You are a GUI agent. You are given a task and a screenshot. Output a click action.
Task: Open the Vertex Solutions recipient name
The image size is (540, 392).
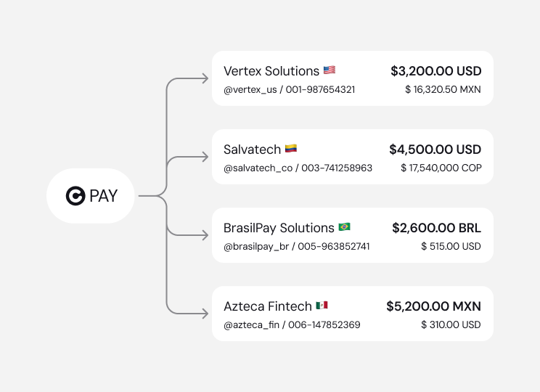coord(271,71)
